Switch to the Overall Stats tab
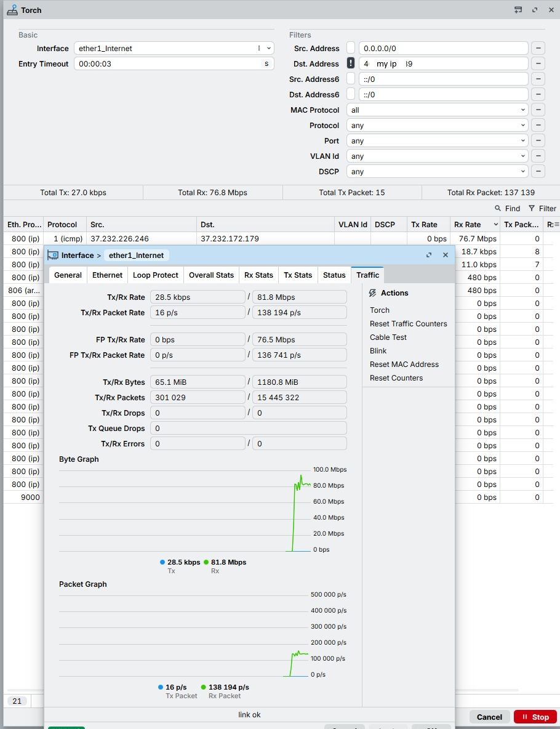 (212, 275)
